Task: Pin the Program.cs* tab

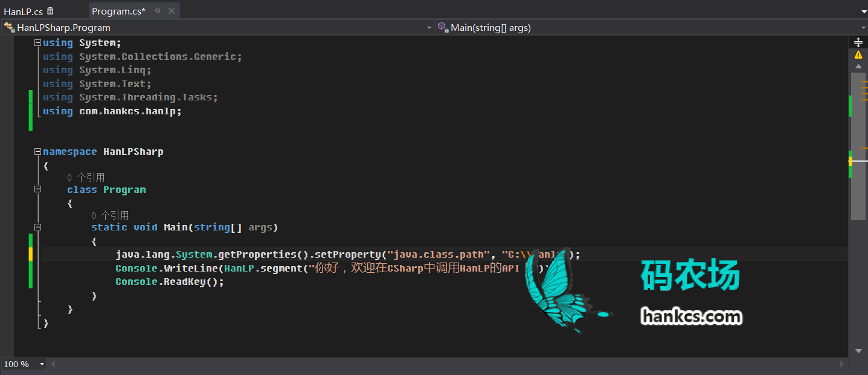Action: (158, 11)
